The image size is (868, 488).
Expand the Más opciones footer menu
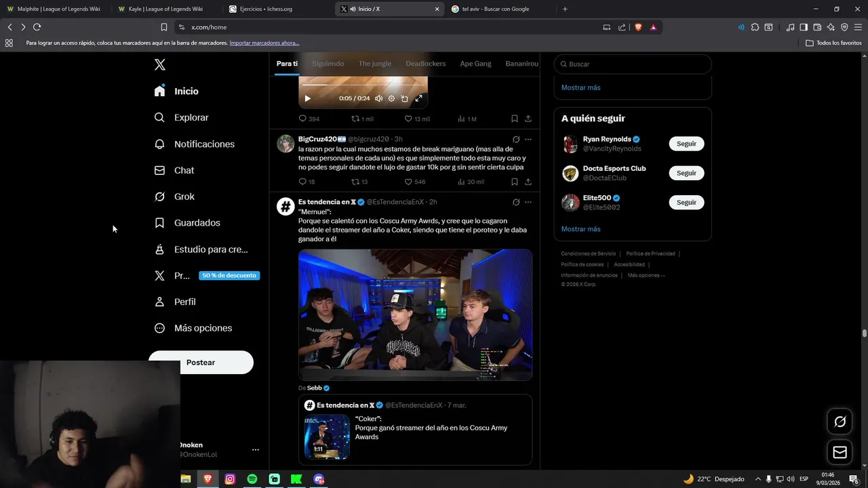pyautogui.click(x=646, y=275)
